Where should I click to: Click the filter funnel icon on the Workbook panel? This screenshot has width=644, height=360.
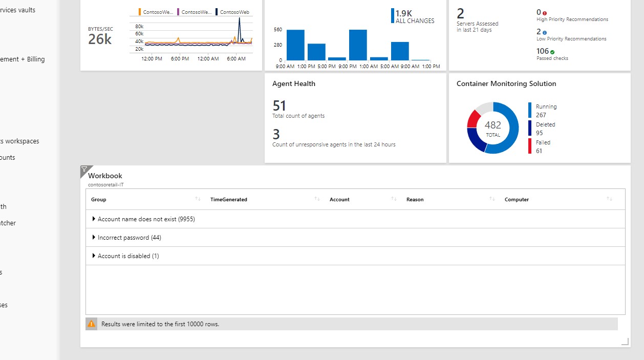point(84,170)
